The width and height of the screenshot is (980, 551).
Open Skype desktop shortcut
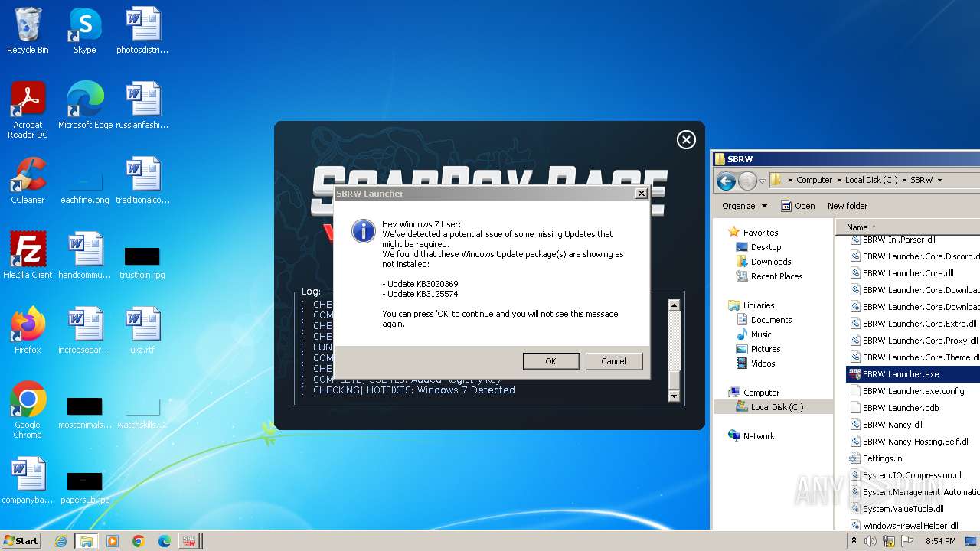coord(84,31)
